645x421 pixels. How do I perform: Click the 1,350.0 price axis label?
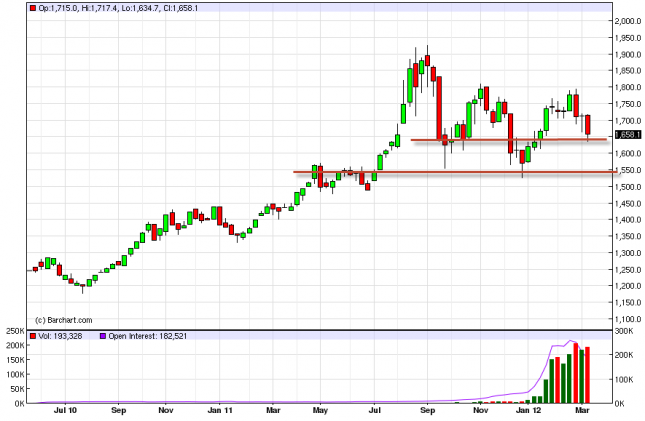click(x=628, y=236)
